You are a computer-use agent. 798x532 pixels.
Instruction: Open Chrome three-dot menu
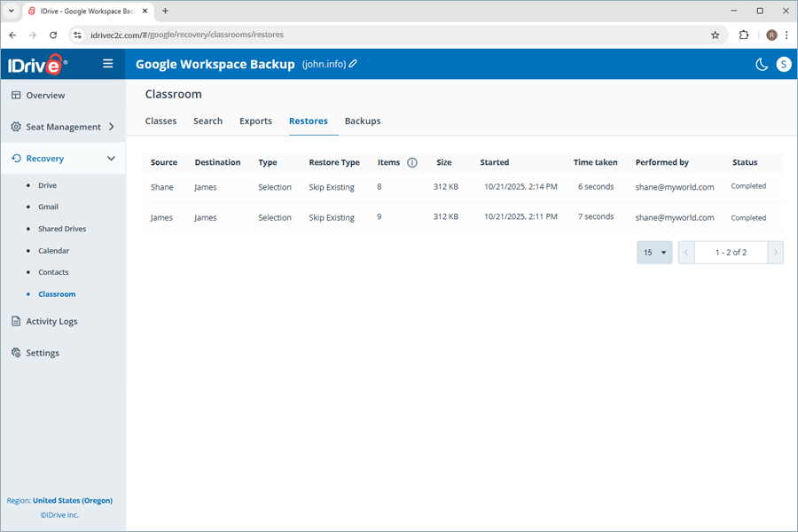[786, 35]
